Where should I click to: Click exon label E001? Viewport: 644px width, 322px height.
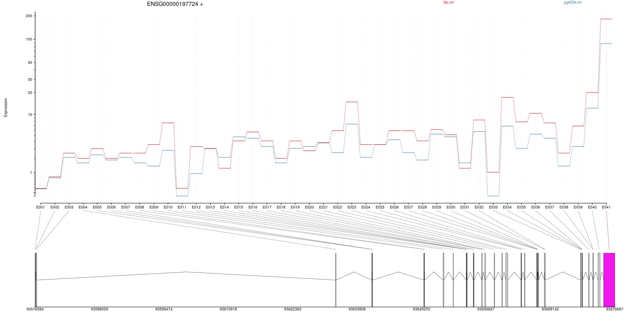[x=41, y=207]
